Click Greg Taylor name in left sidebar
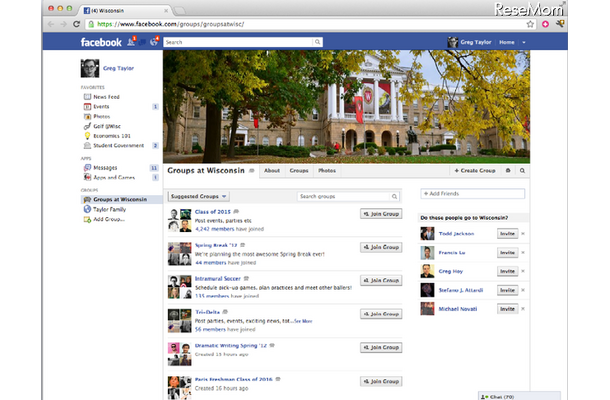This screenshot has height=400, width=610. [118, 68]
